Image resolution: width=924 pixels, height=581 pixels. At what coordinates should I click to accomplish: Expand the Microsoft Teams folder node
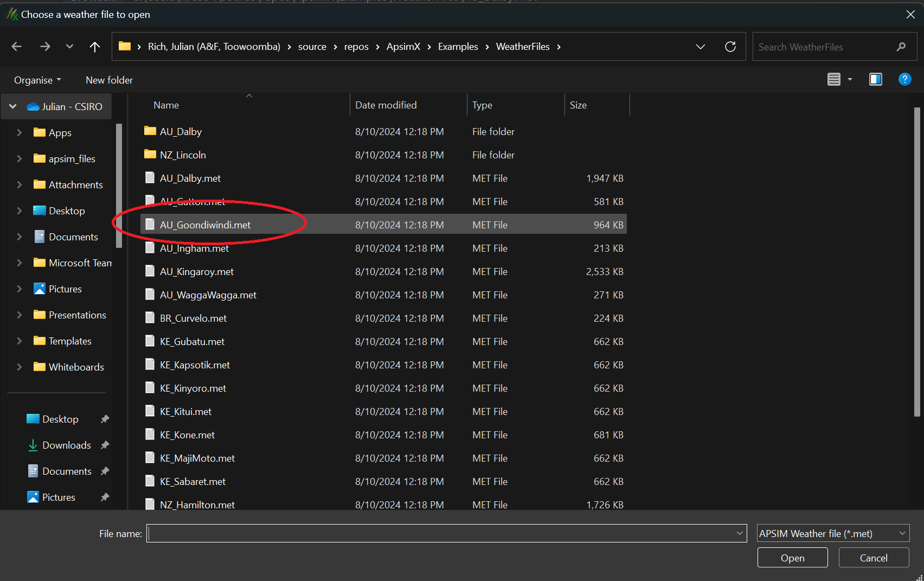click(x=20, y=263)
